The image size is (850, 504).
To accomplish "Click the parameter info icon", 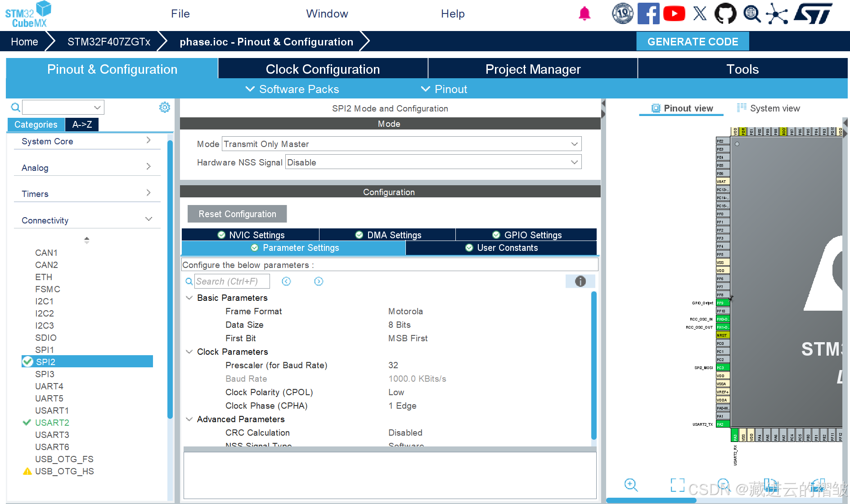I will click(x=580, y=281).
